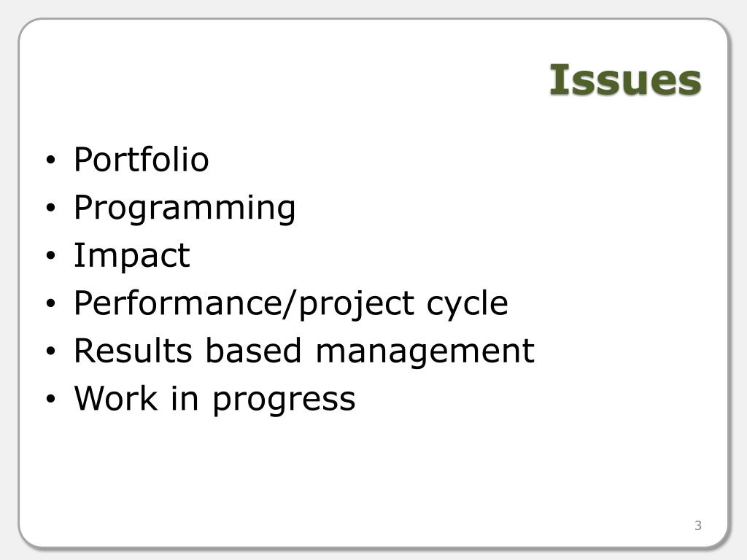The height and width of the screenshot is (560, 747).
Task: Click the bullet marker beside Performance/project cycle
Action: tap(51, 303)
